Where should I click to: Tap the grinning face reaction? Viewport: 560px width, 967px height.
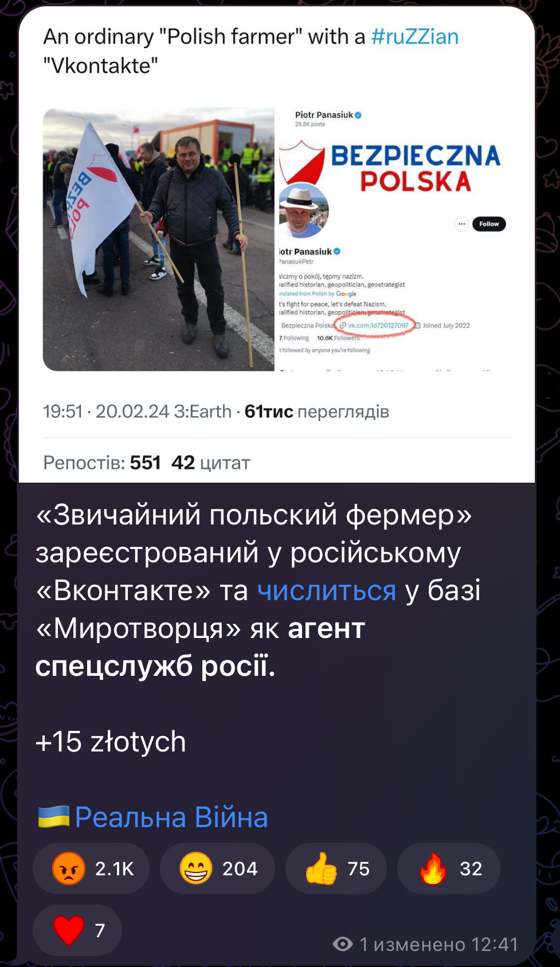click(217, 868)
